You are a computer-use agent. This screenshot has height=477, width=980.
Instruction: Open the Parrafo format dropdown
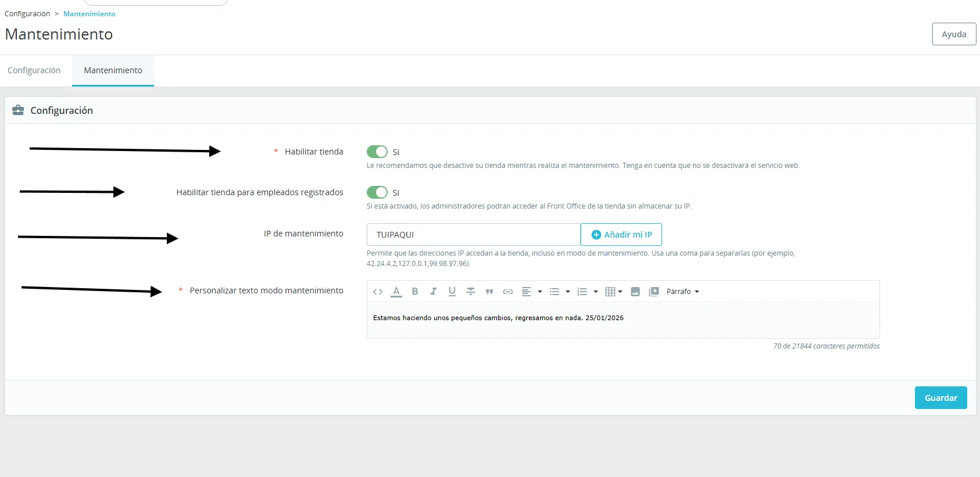tap(683, 292)
